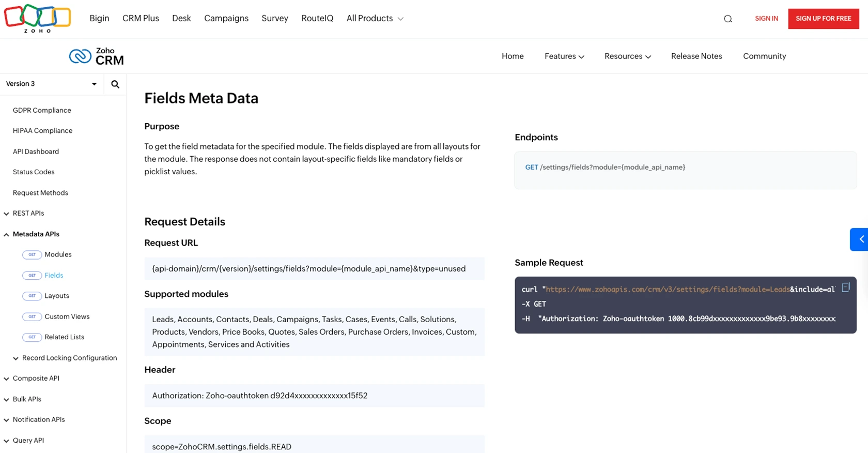This screenshot has width=868, height=453.
Task: Select Custom Views in sidebar
Action: click(x=67, y=316)
